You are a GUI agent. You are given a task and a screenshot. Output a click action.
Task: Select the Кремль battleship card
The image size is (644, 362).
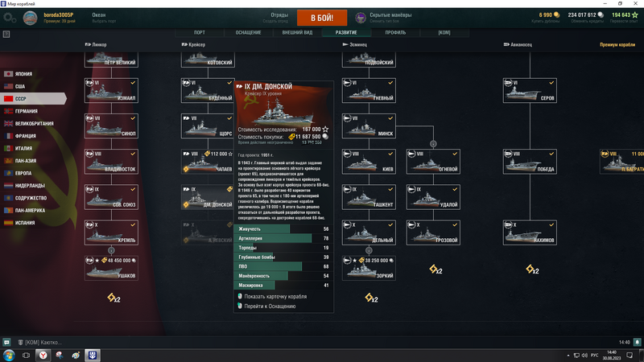[111, 232]
